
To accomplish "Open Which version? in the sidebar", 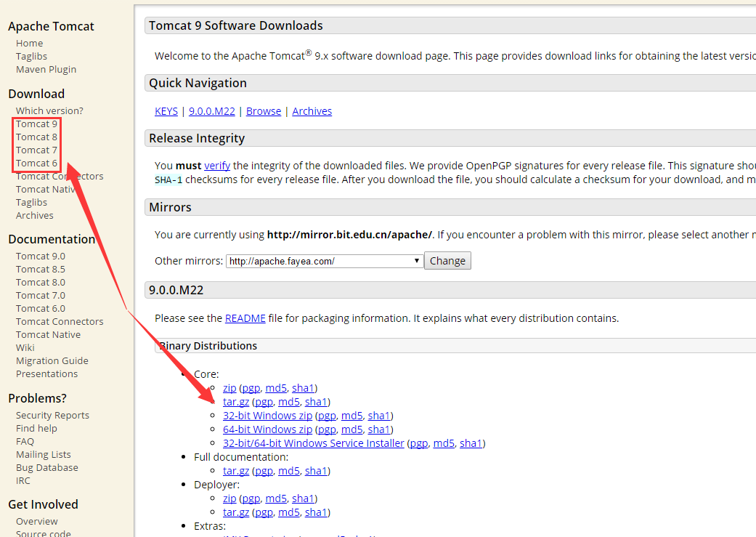I will 49,111.
